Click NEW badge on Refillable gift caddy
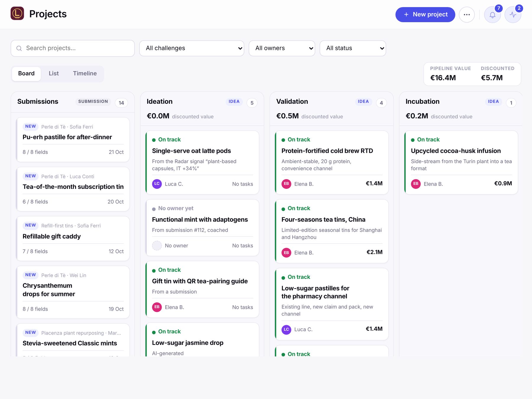The width and height of the screenshot is (532, 399). [30, 225]
